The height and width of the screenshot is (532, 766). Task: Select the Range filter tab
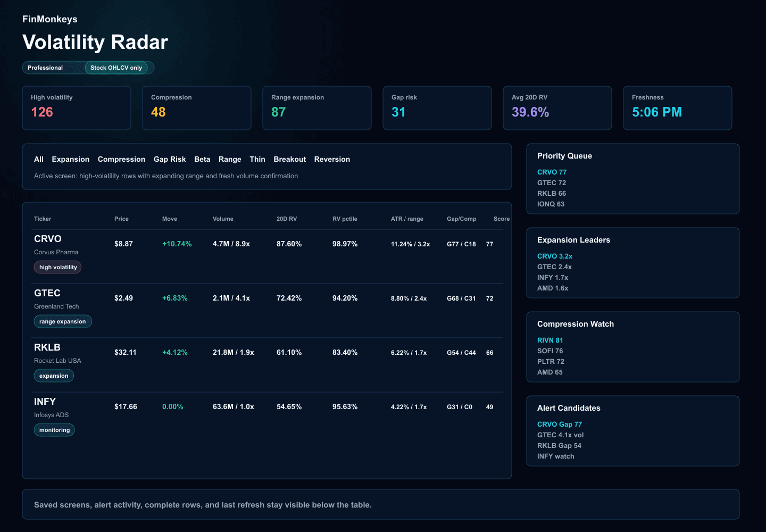click(230, 159)
